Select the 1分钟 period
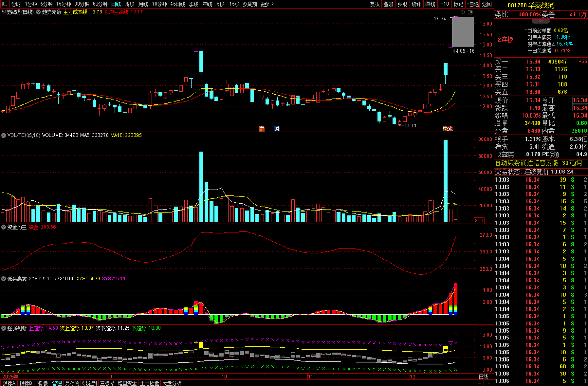Screen dimensions: 588x386 31,4
